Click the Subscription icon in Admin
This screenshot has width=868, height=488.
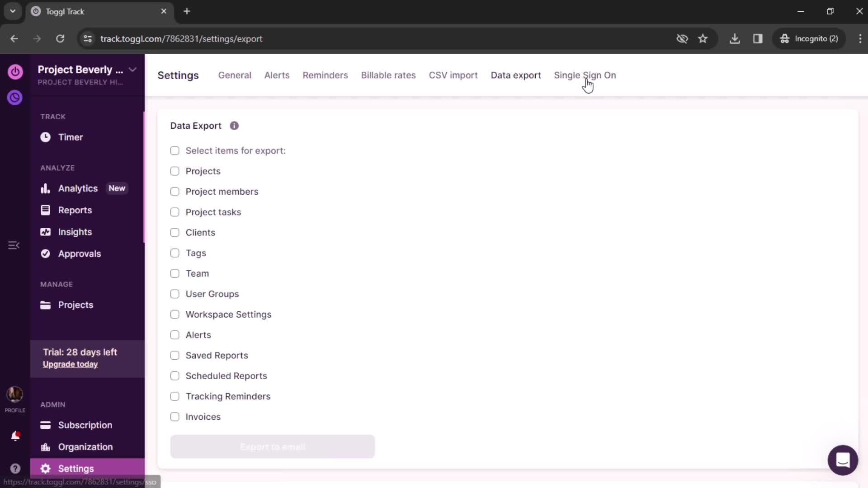pos(46,425)
